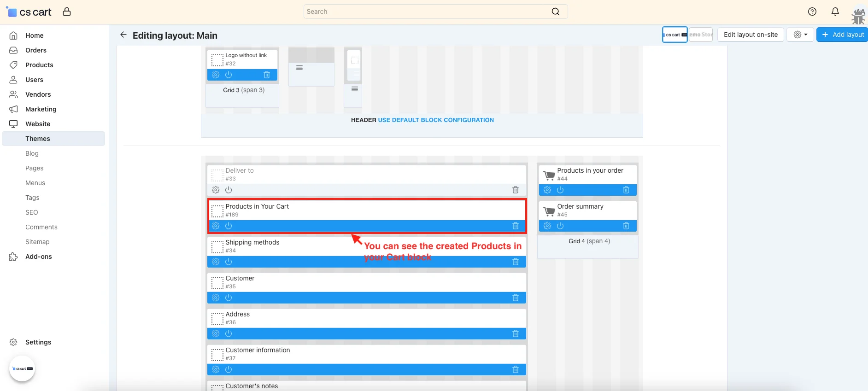Delete the Customer information block
This screenshot has height=391, width=868.
(516, 369)
